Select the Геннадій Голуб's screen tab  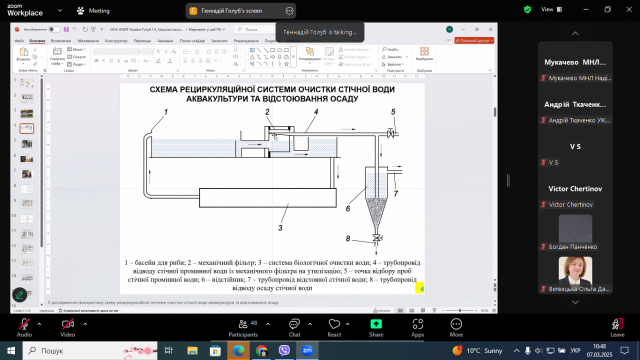241,11
